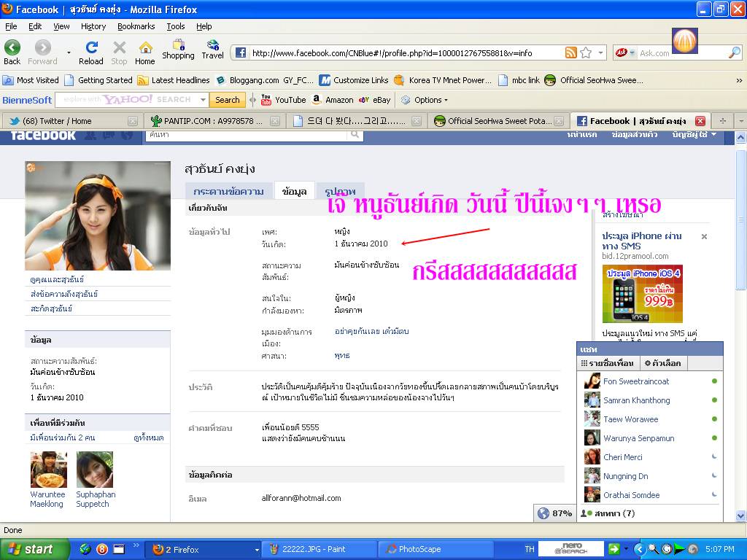Screen dimensions: 747x560
Task: Click the ดูทั้งหมด mutual friends link
Action: point(148,437)
